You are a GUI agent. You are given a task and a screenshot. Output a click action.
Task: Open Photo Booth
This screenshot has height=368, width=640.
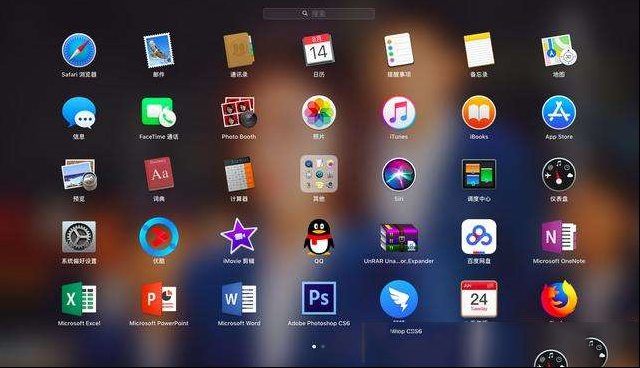(239, 112)
